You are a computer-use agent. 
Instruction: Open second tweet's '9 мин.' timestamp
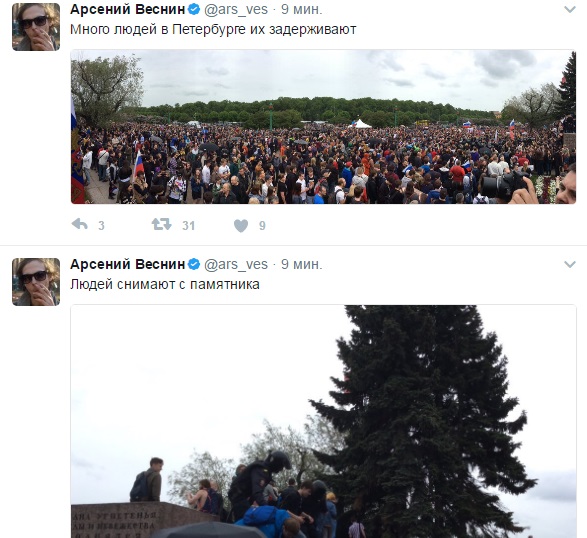(302, 264)
